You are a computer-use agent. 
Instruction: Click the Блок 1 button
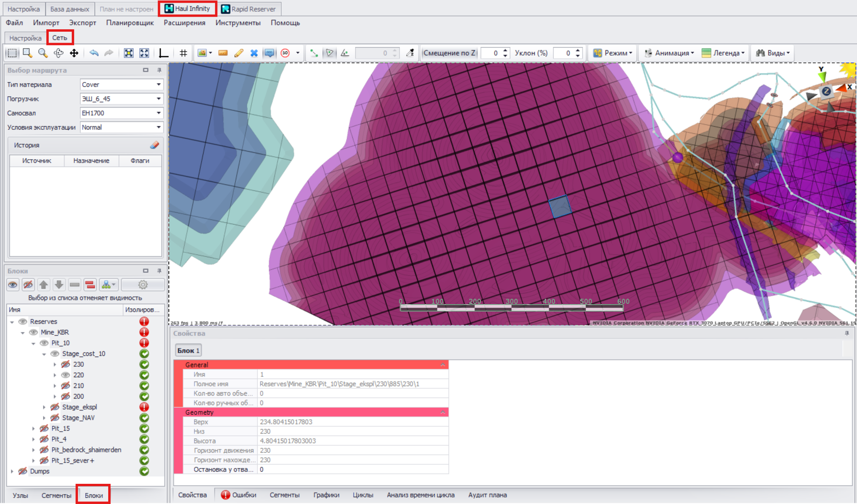188,350
